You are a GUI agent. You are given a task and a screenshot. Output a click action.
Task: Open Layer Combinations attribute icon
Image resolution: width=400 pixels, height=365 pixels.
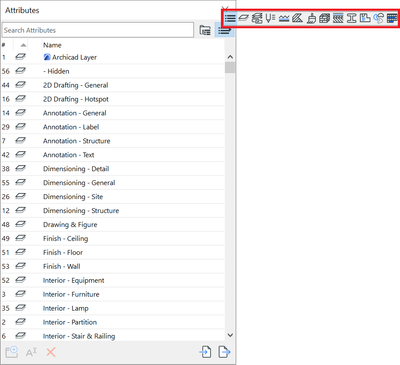coord(257,18)
